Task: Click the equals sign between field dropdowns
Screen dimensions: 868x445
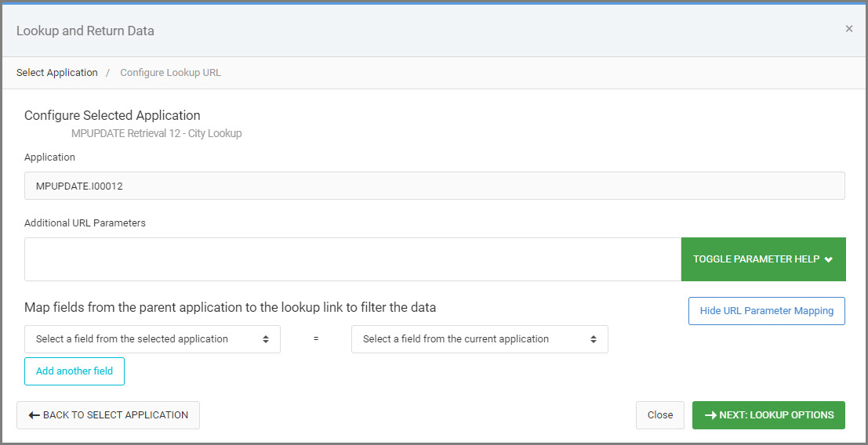Action: [x=316, y=339]
